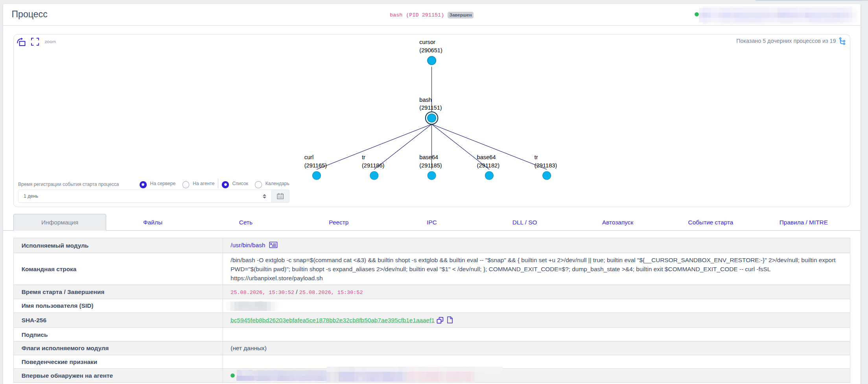Select the base64 (291182) process node
Viewport: 868px width, 384px height.
click(489, 176)
